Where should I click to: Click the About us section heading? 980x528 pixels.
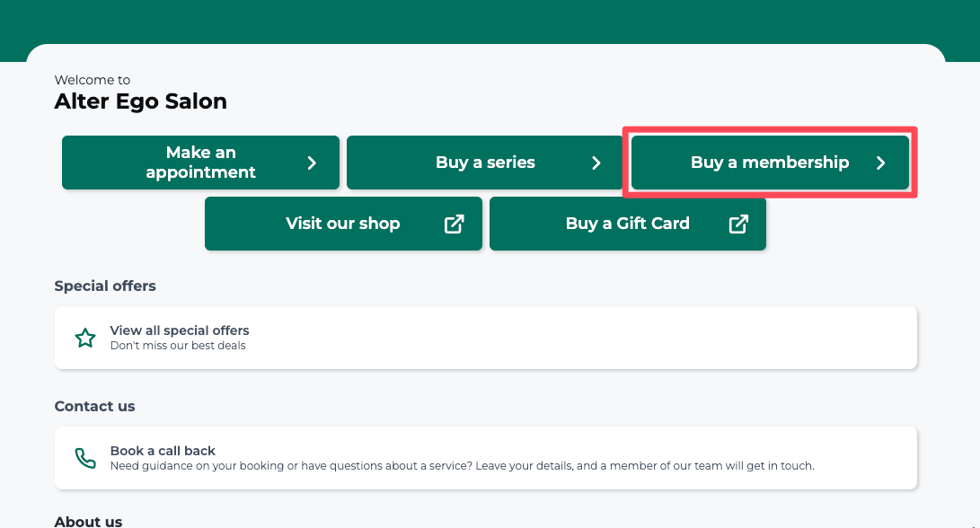click(88, 521)
